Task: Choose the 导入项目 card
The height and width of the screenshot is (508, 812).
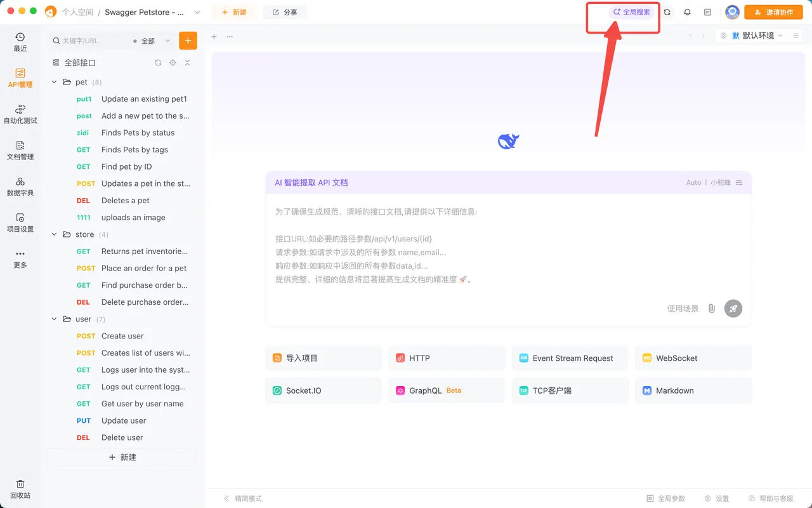Action: [324, 358]
